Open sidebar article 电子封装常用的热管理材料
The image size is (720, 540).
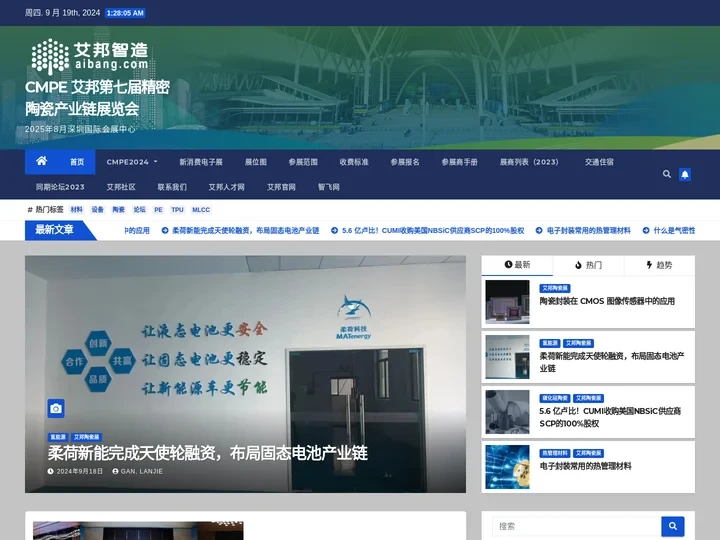point(585,466)
